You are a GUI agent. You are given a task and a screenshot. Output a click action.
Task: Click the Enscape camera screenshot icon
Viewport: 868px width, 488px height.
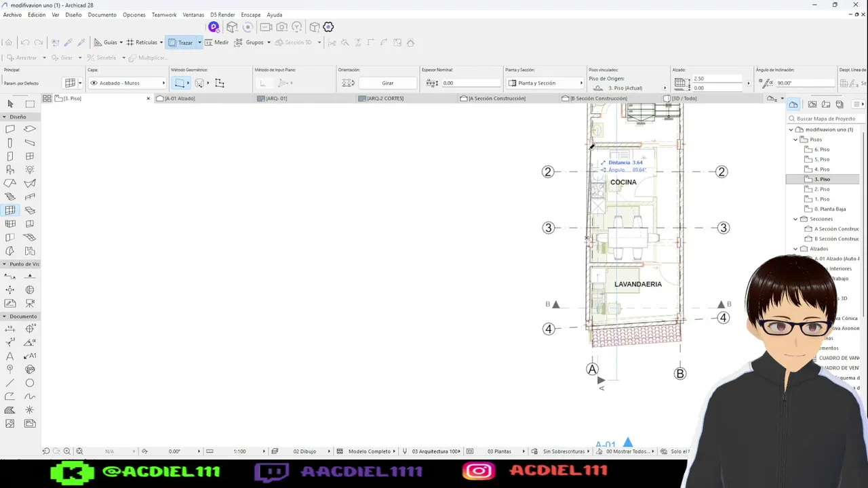click(281, 27)
